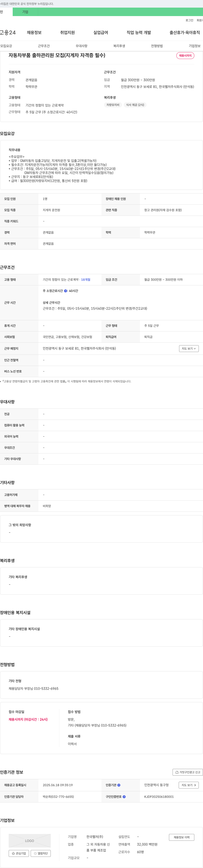Screen dimensions: 203x868
Task: Click the 로그인 link
Action: [x=189, y=20]
